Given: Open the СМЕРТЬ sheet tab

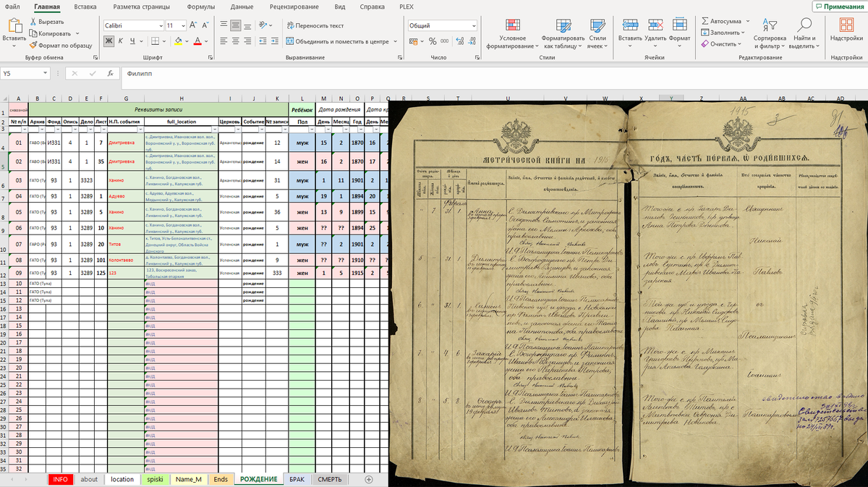Looking at the screenshot, I should (329, 479).
